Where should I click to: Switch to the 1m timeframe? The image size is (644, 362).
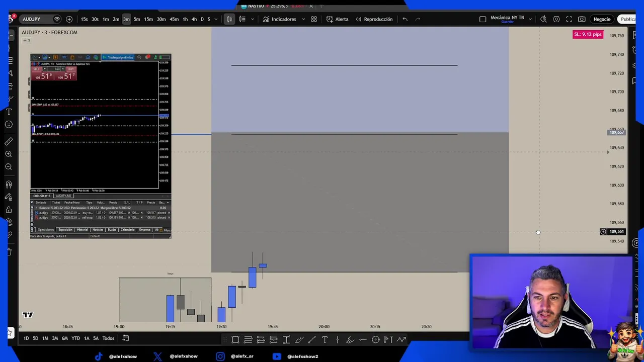coord(106,19)
